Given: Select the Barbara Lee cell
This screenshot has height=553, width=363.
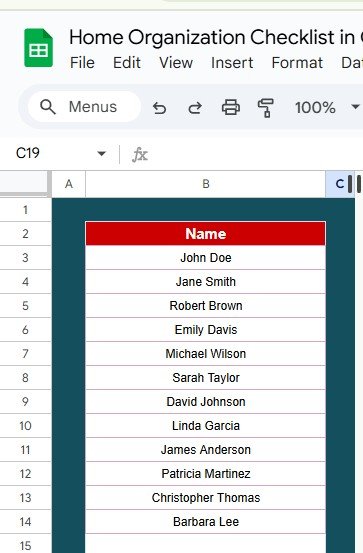Looking at the screenshot, I should [x=206, y=522].
